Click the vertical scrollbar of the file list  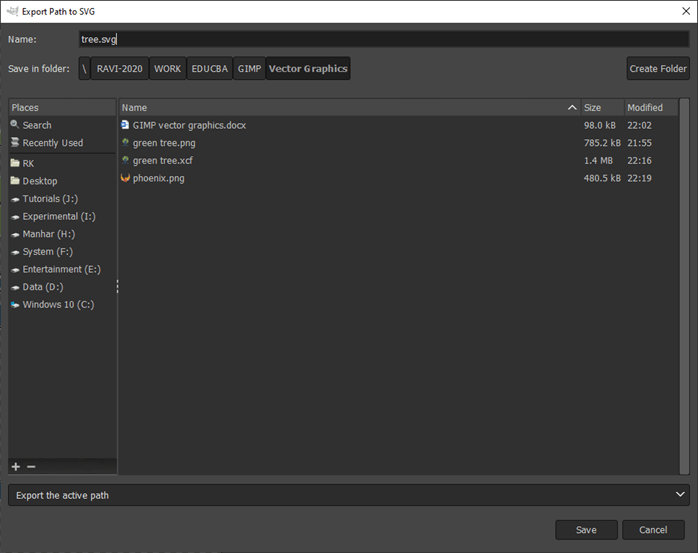click(684, 286)
